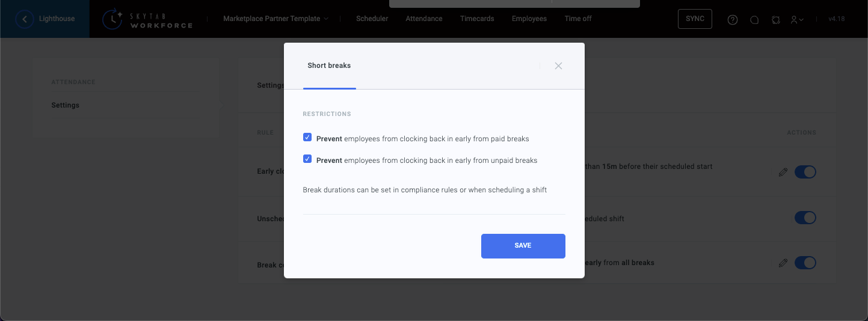This screenshot has height=321, width=868.
Task: Click the SkyTab Workforce clock logo
Action: click(x=112, y=19)
